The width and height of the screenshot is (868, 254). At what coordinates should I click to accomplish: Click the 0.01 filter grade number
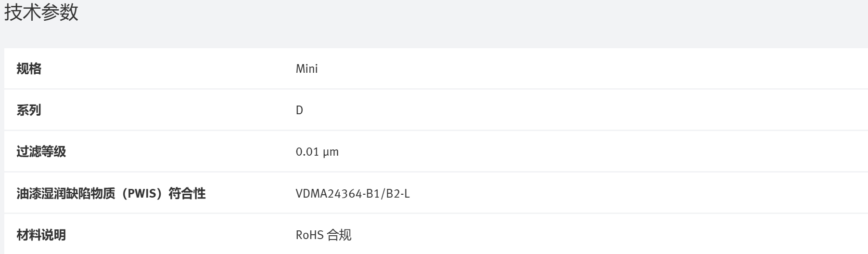click(x=307, y=152)
